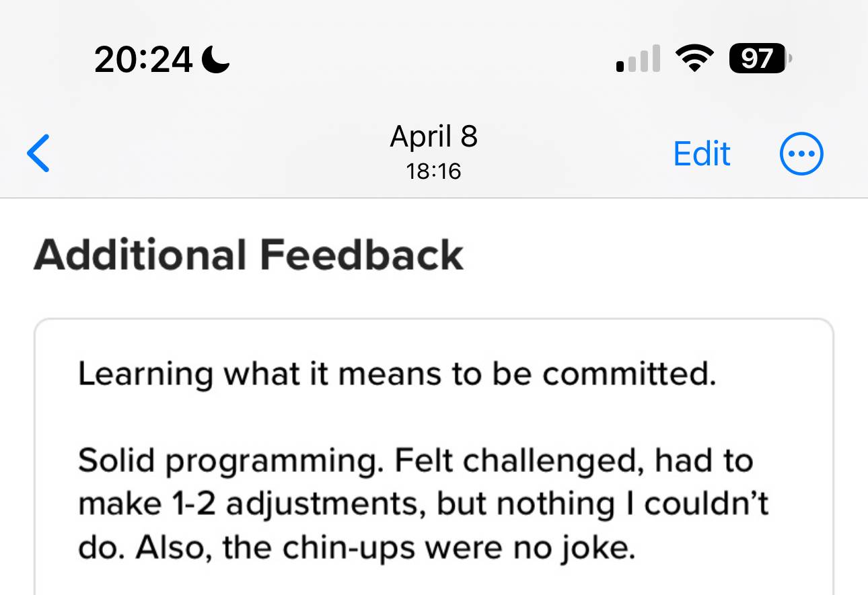868x595 pixels.
Task: Tap the 'make 1-2 adjustments' line
Action: pos(423,505)
